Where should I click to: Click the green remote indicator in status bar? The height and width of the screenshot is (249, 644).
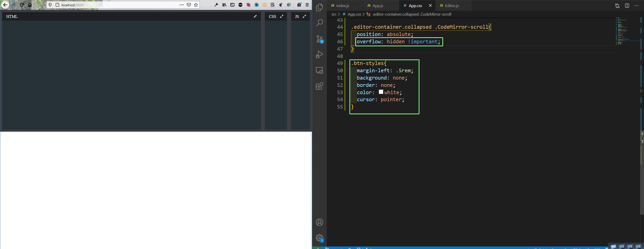click(x=317, y=248)
